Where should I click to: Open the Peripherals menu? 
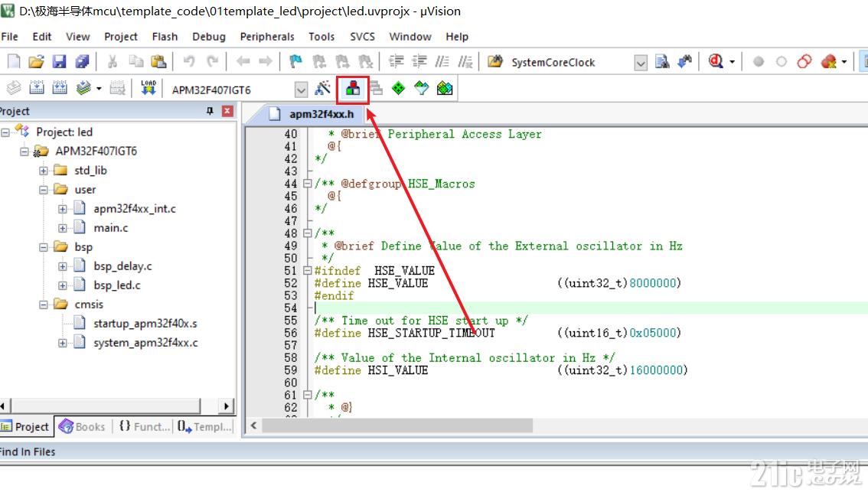tap(267, 37)
